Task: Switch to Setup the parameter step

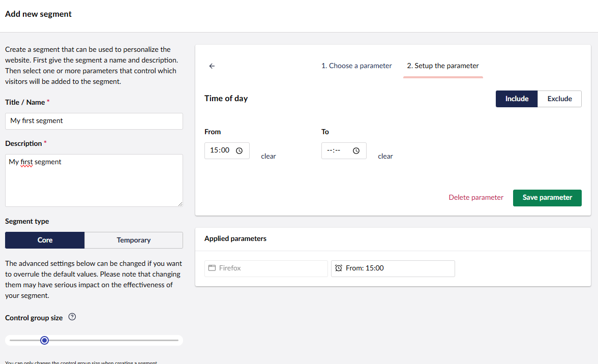Action: click(x=442, y=66)
